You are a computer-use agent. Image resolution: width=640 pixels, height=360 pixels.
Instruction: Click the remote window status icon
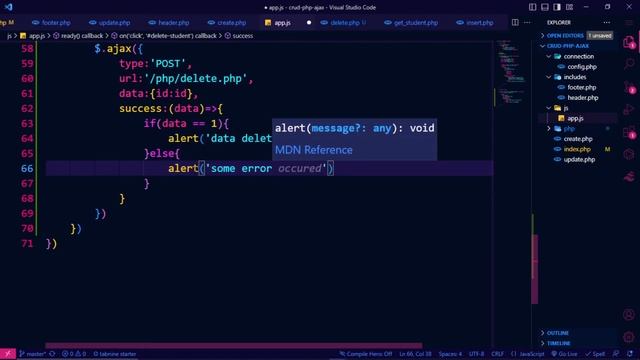click(x=8, y=354)
